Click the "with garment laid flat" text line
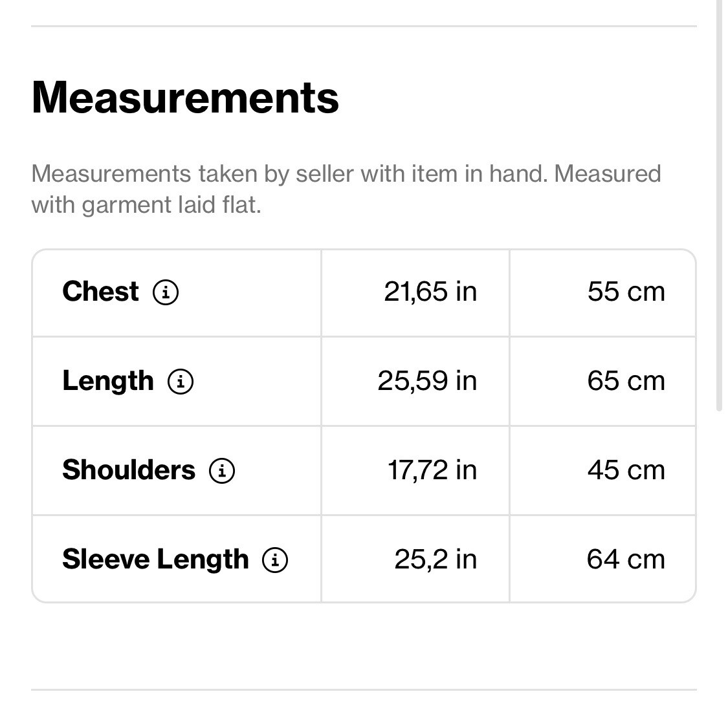 click(x=146, y=205)
